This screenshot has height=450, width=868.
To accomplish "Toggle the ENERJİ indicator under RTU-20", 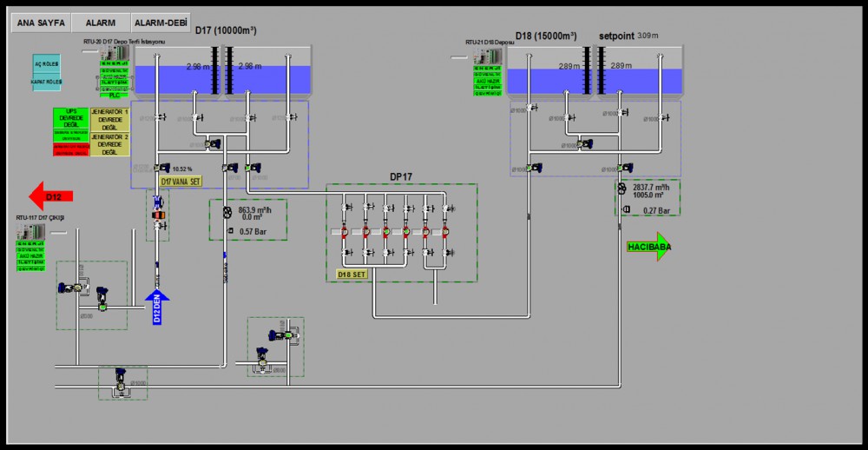I will [115, 63].
